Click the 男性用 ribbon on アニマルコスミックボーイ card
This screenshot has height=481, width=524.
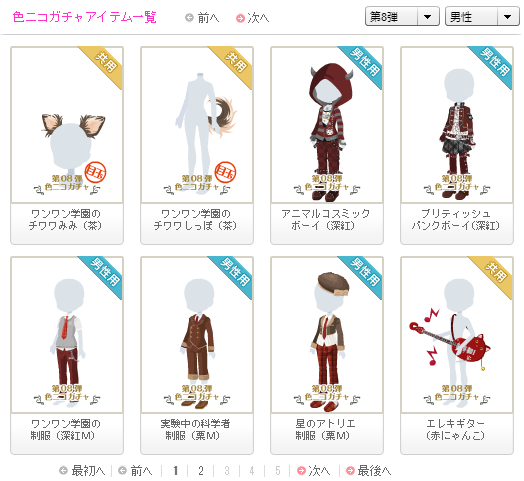pyautogui.click(x=364, y=64)
